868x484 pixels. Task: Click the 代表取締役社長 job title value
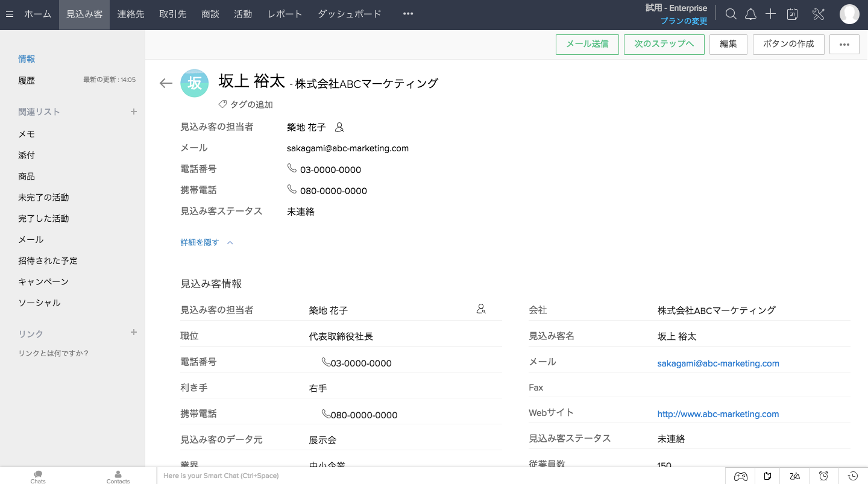341,336
